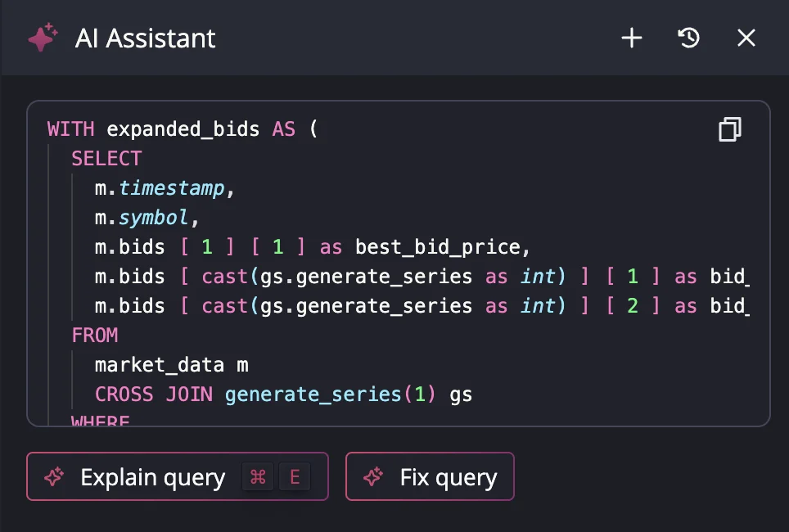Click the AI Assistant sparkle logo

point(42,37)
